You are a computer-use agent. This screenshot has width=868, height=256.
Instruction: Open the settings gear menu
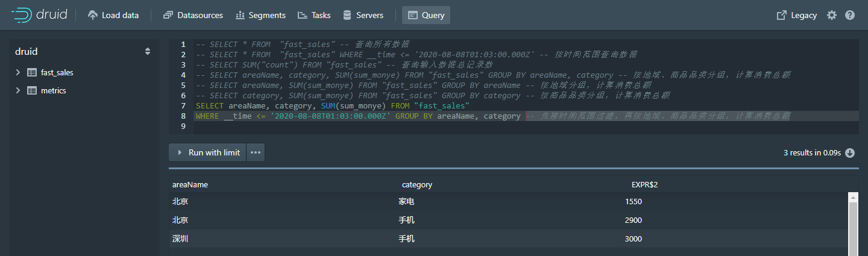tap(832, 15)
